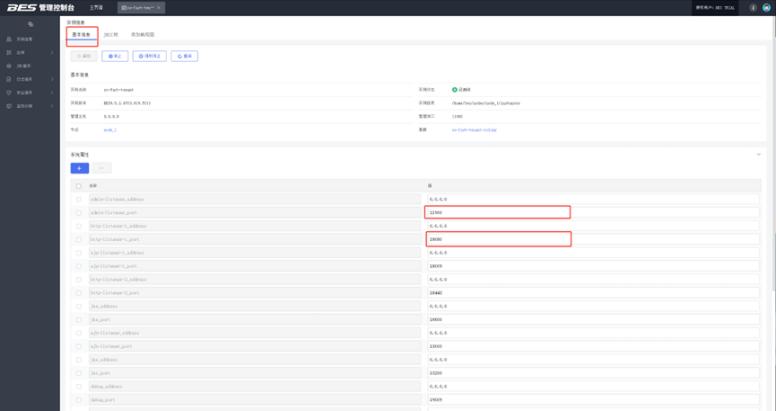Open the info icon in top bar

[x=753, y=8]
